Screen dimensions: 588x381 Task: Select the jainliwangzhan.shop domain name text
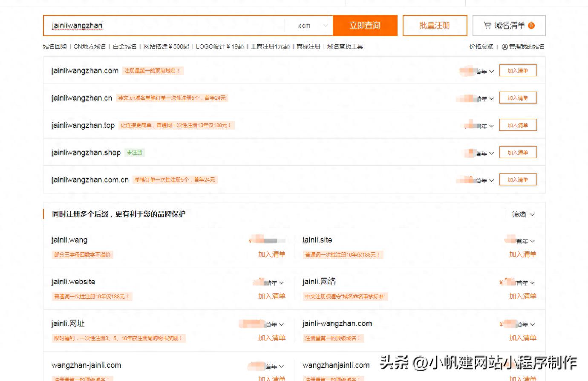tap(86, 153)
